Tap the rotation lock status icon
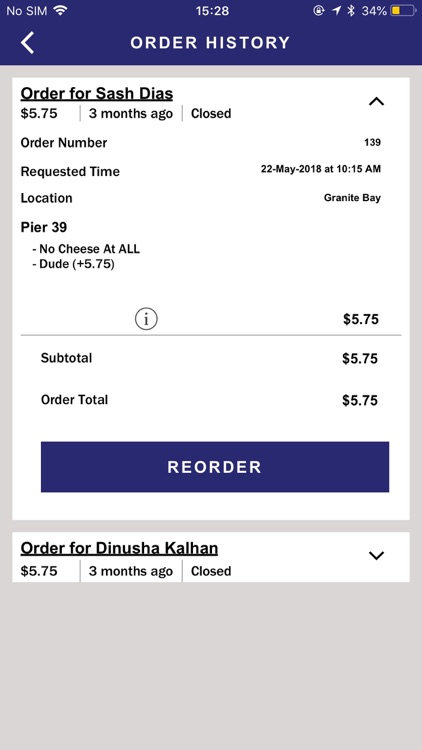Image resolution: width=422 pixels, height=750 pixels. pos(319,11)
